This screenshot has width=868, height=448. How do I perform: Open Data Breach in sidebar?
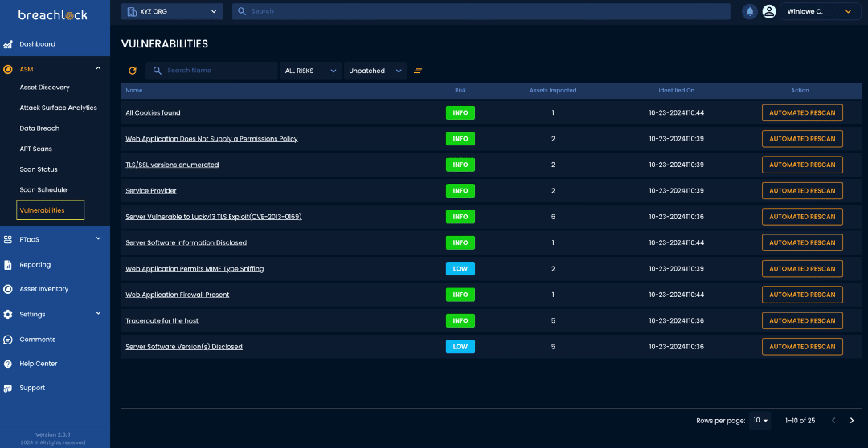point(39,128)
